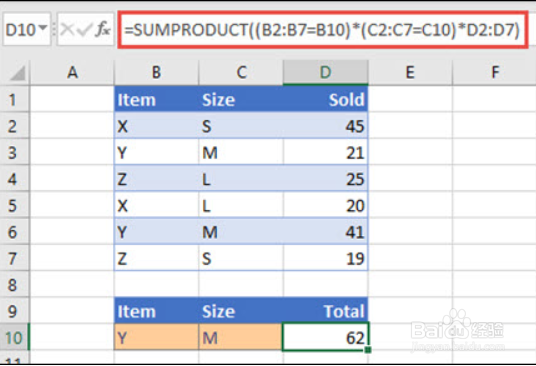Select cell C4 containing L

(x=241, y=179)
